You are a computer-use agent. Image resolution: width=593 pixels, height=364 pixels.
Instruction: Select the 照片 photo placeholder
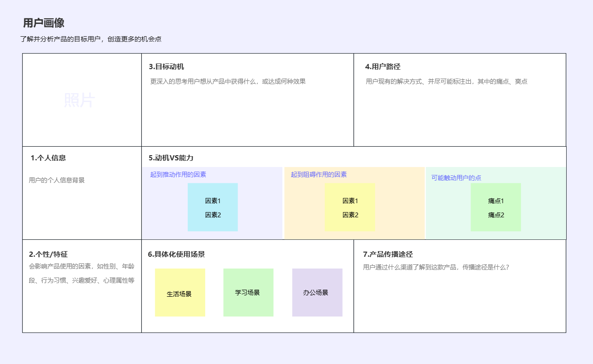79,100
